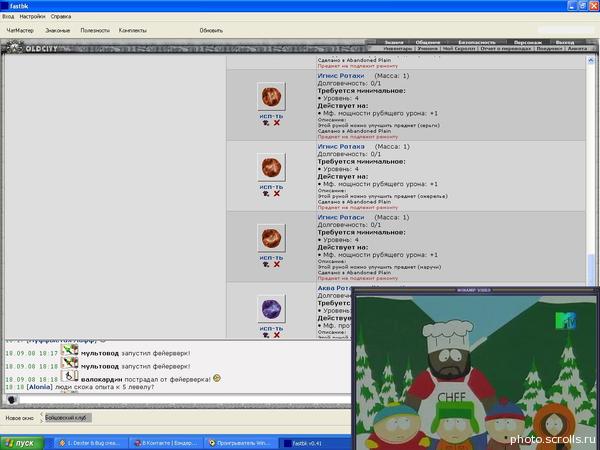Switch to fastbk v0.41 taskbar button
The width and height of the screenshot is (600, 450).
316,443
